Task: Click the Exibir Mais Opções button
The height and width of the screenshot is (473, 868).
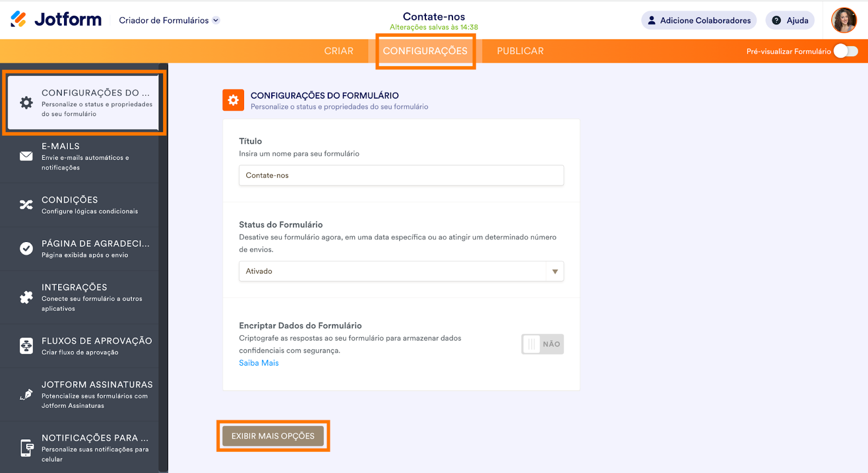Action: (273, 436)
